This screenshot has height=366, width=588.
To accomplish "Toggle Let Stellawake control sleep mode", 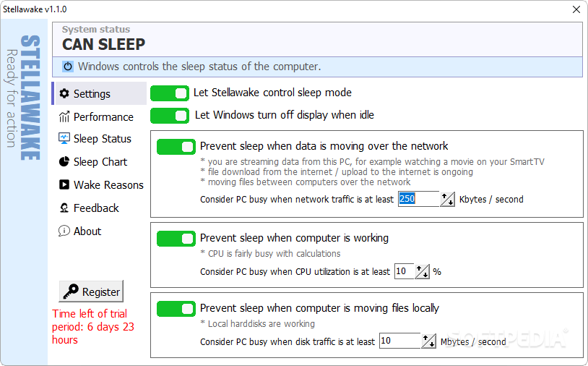I will [x=170, y=93].
